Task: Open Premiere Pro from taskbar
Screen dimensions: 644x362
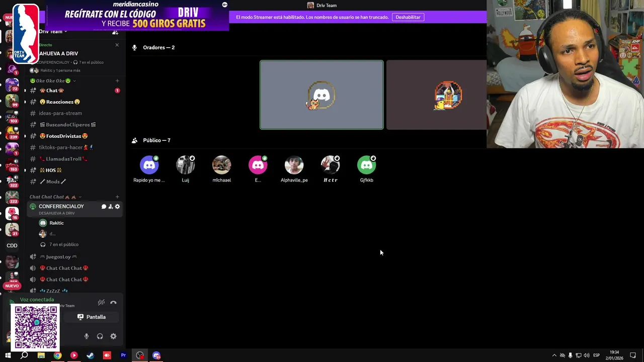Action: click(123, 355)
